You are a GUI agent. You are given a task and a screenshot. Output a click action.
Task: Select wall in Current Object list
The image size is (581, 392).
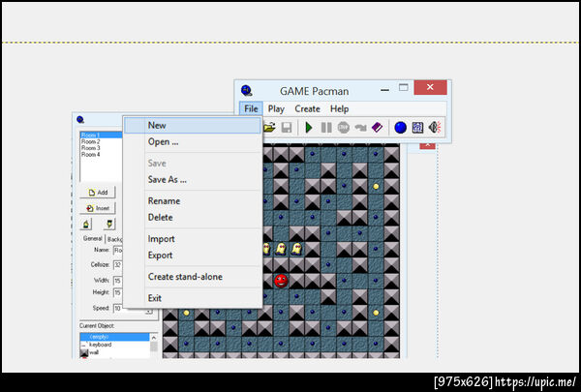[115, 352]
